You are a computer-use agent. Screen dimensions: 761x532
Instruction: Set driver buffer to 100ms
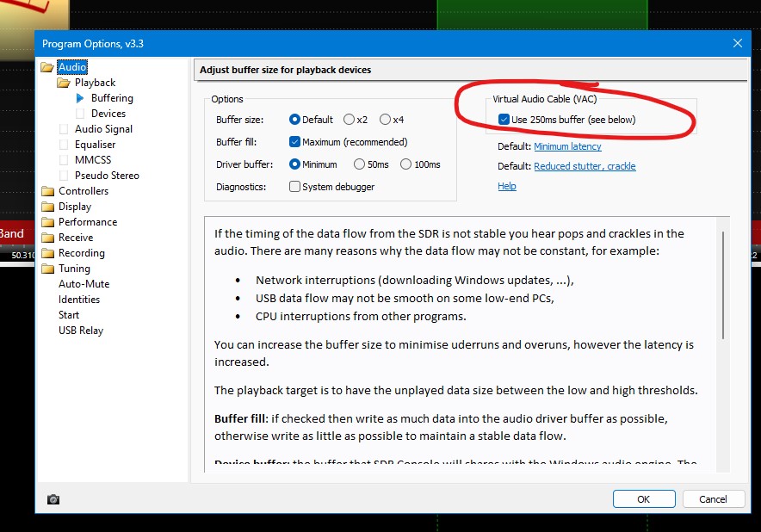(x=405, y=164)
